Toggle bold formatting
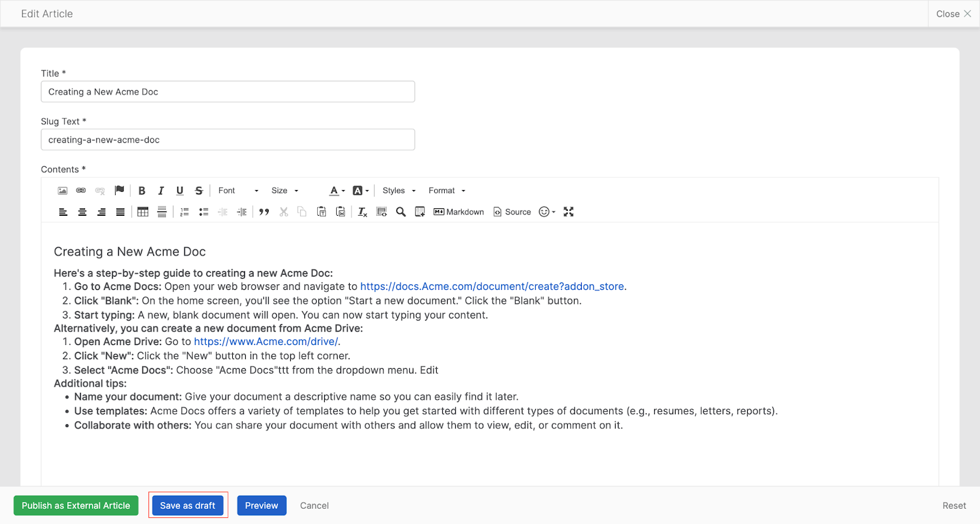Screen dimensions: 980x524 point(142,191)
